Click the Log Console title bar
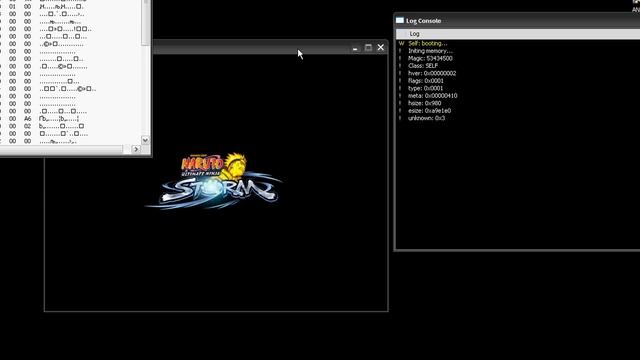 [x=517, y=20]
